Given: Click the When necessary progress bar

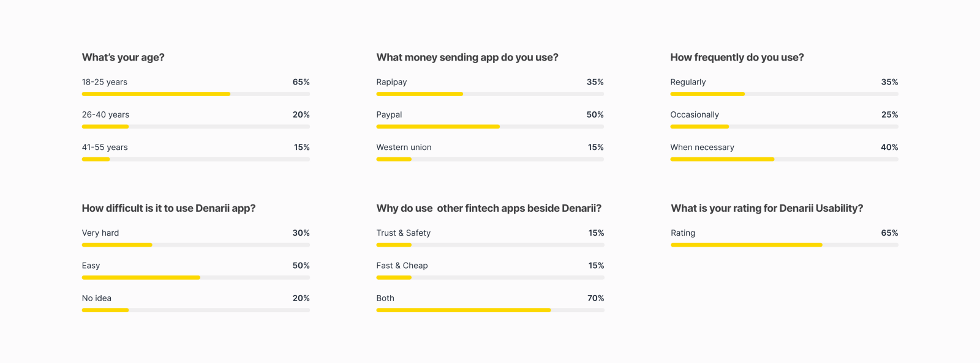Looking at the screenshot, I should coord(784,159).
